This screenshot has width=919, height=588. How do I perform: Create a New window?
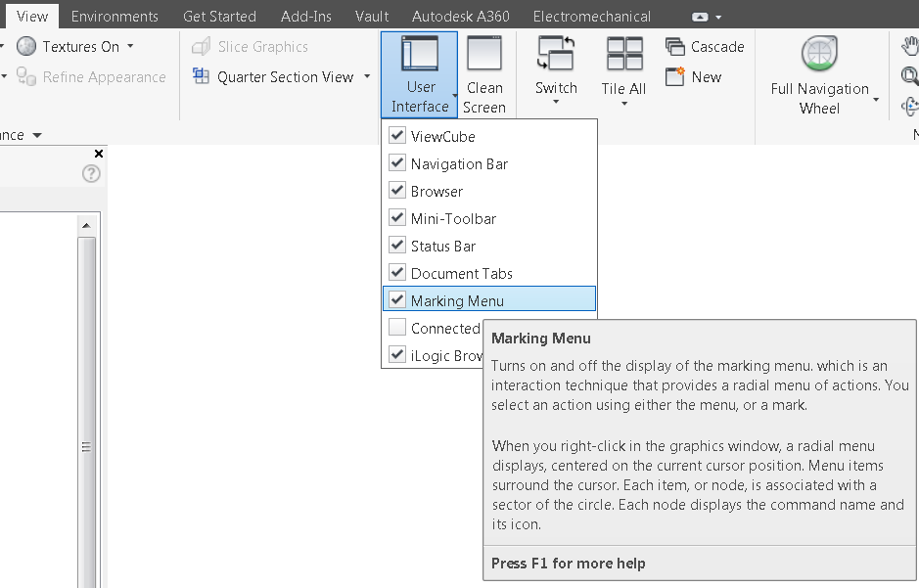(697, 76)
